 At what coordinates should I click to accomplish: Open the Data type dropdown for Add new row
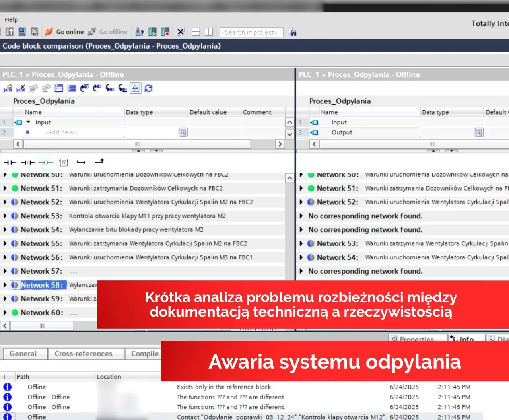(183, 132)
